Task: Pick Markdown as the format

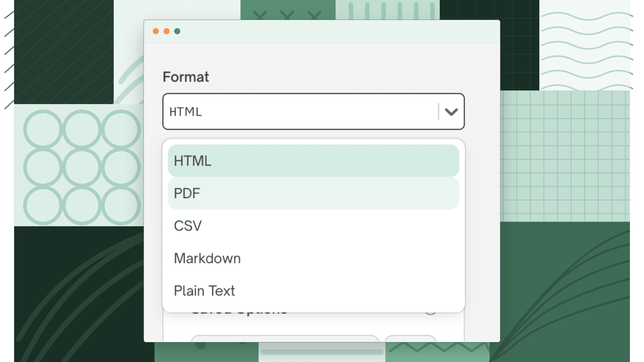Action: coord(314,258)
